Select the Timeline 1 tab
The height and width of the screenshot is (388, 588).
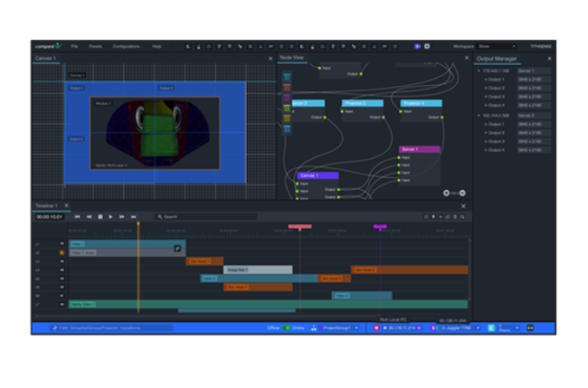[x=46, y=206]
